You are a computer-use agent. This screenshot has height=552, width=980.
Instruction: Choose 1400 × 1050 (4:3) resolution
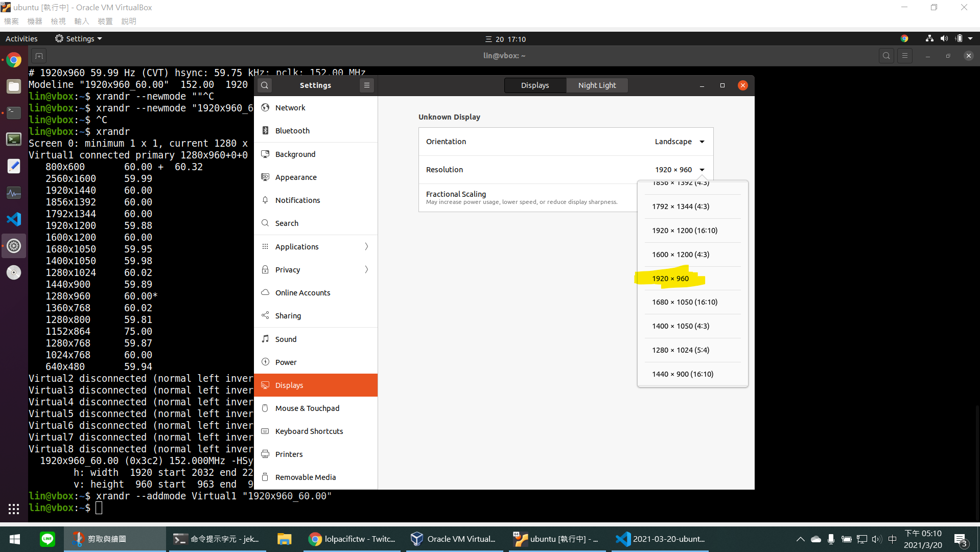[693, 326]
